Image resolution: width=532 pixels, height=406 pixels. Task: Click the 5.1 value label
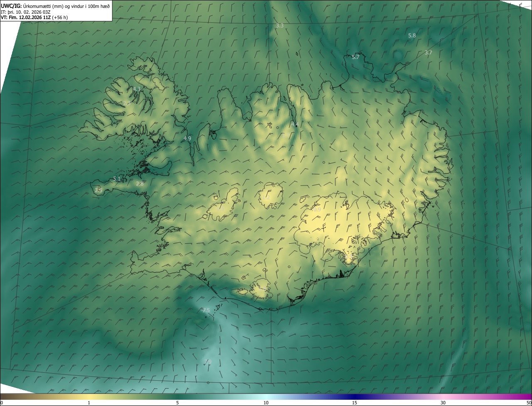click(117, 179)
